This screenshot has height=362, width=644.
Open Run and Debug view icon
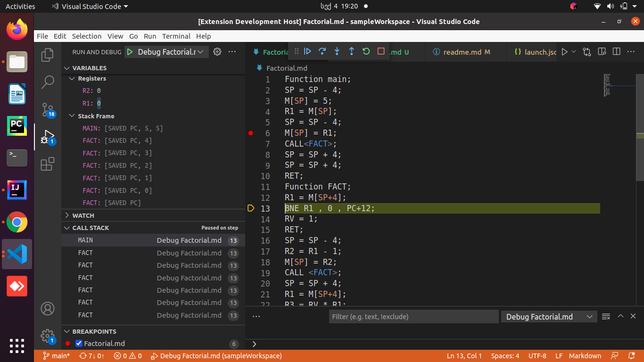click(x=48, y=137)
